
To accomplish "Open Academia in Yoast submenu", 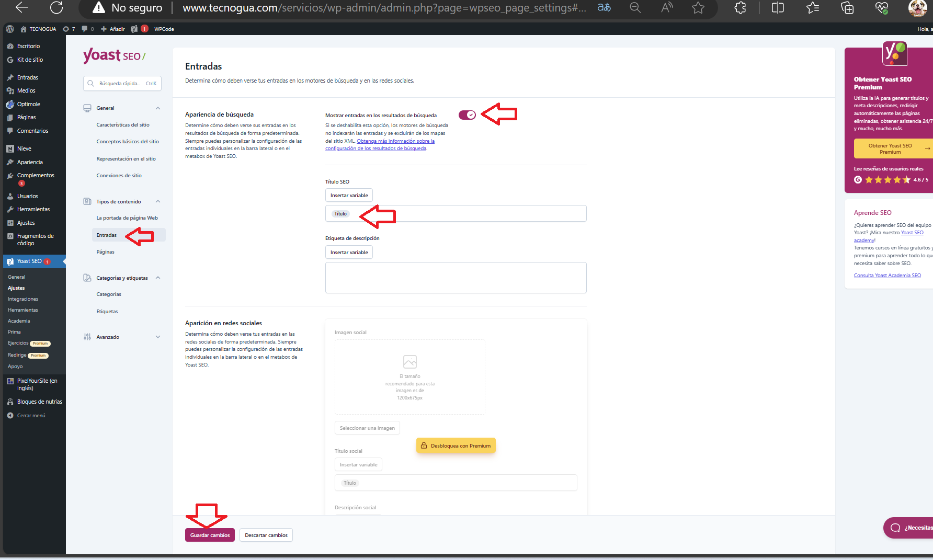I will click(x=19, y=321).
